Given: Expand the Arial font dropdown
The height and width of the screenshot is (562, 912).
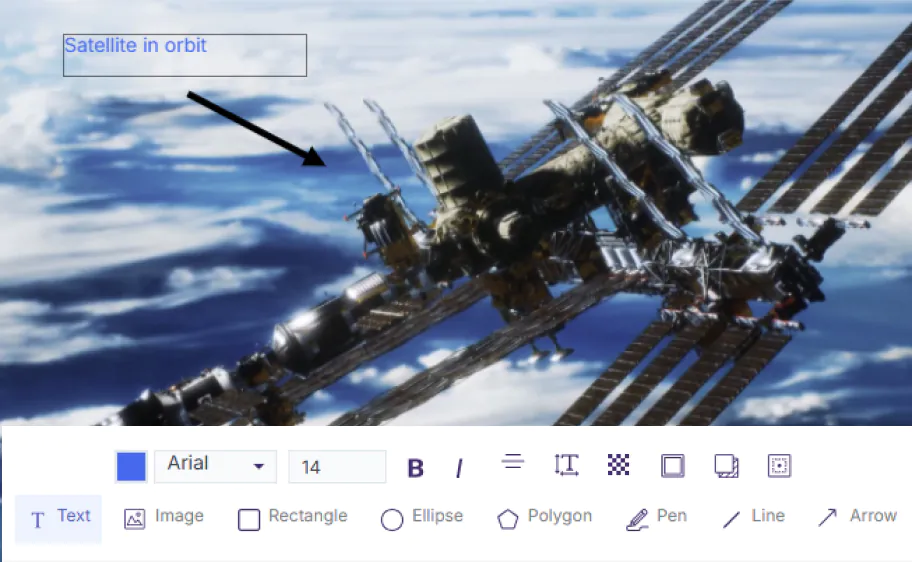Looking at the screenshot, I should point(215,466).
